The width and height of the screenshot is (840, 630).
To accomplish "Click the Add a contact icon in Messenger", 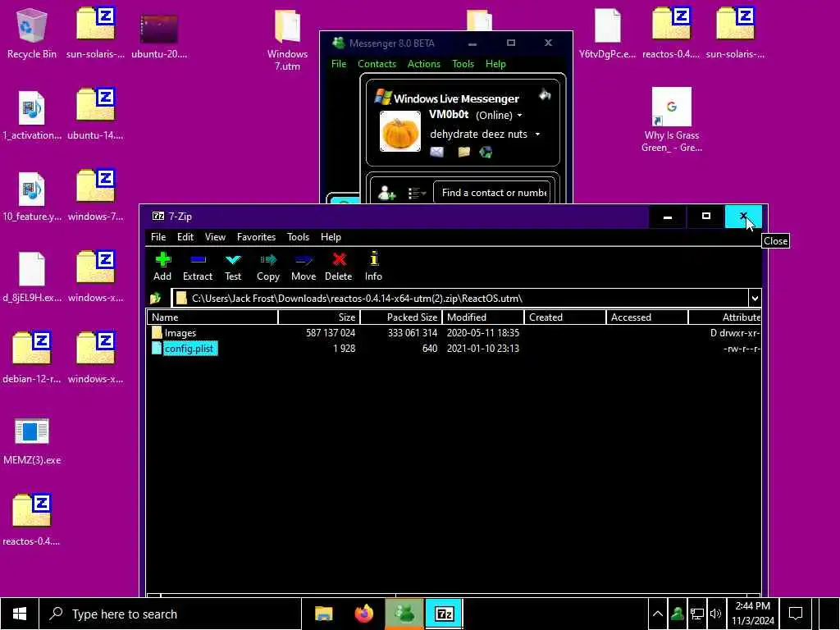I will pos(386,193).
